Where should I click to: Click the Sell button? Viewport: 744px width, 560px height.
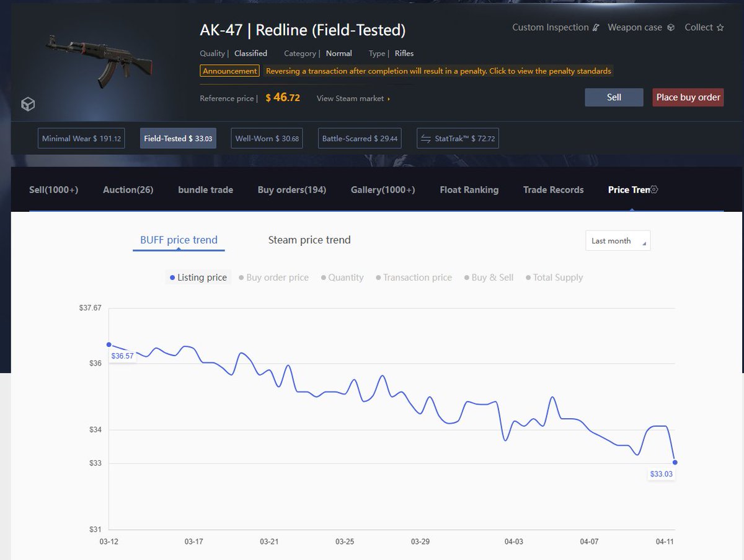click(x=614, y=97)
